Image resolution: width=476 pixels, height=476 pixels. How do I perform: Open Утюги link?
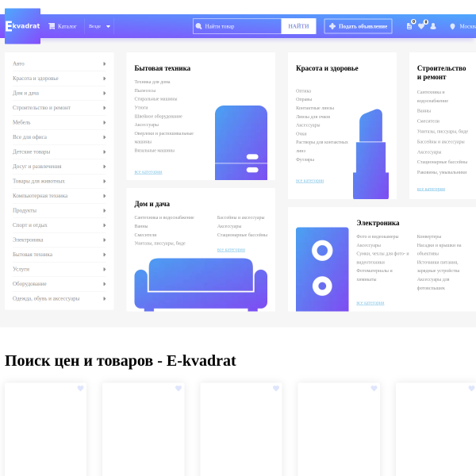pyautogui.click(x=141, y=107)
